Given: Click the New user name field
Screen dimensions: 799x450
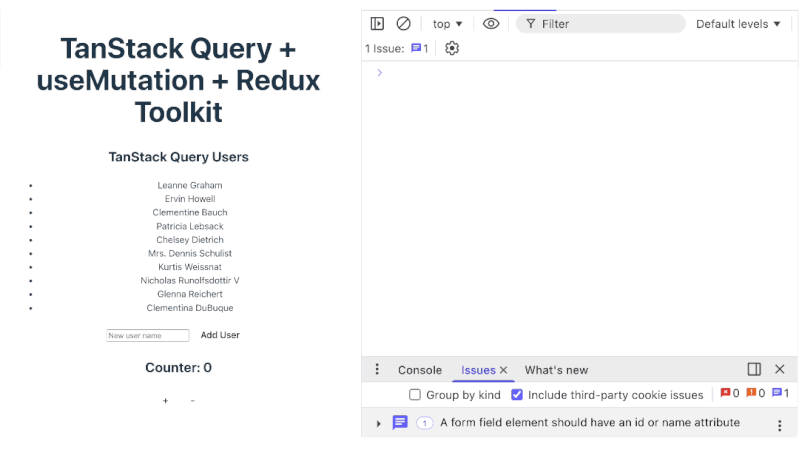Looking at the screenshot, I should tap(148, 336).
